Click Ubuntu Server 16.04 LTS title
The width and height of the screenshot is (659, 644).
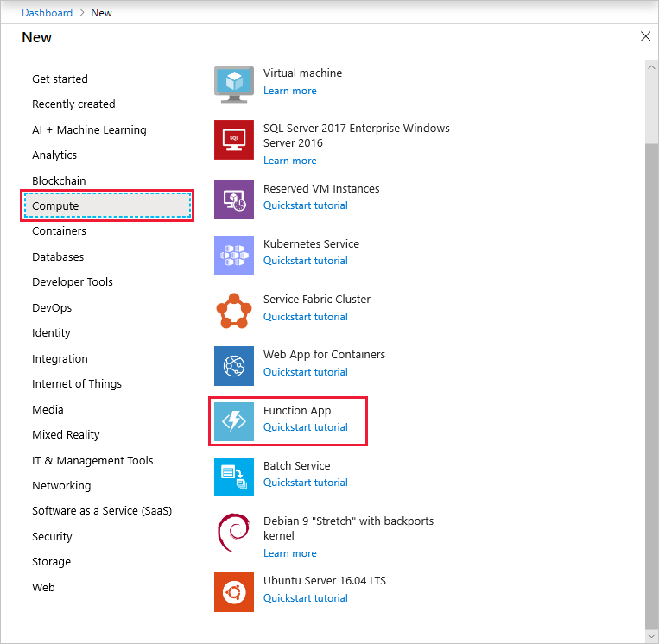(325, 581)
